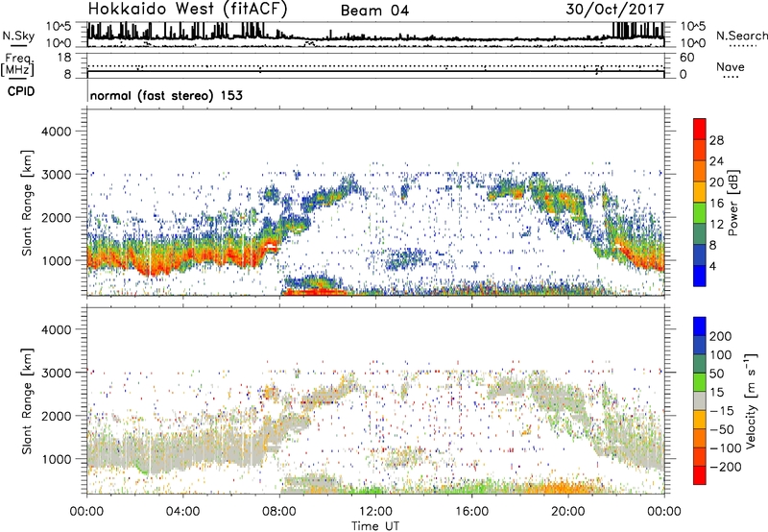768x532 pixels.
Task: Click the blue top of the velocity colorbar
Action: (x=700, y=326)
